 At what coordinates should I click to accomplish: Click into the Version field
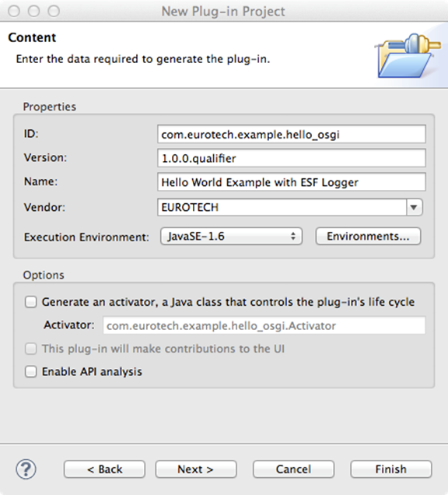click(x=292, y=158)
